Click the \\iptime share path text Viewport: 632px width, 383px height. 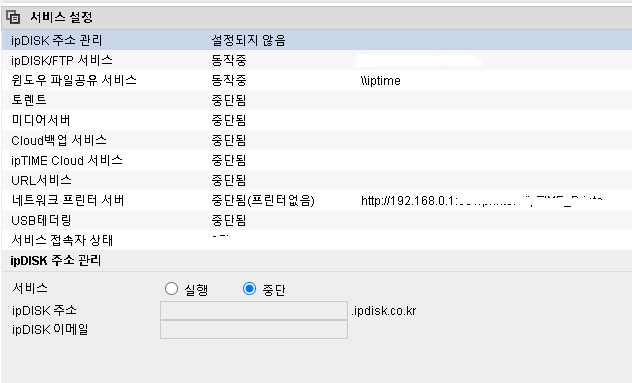[380, 81]
